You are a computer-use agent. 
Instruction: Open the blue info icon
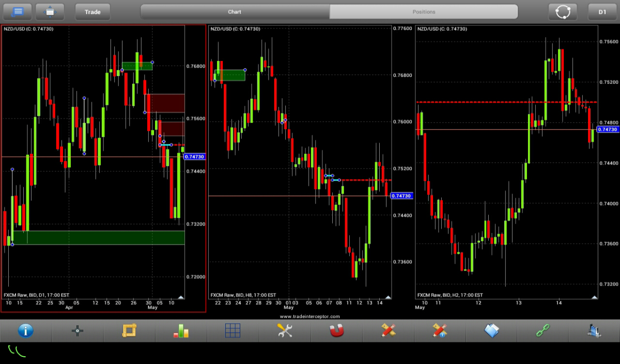click(x=26, y=330)
